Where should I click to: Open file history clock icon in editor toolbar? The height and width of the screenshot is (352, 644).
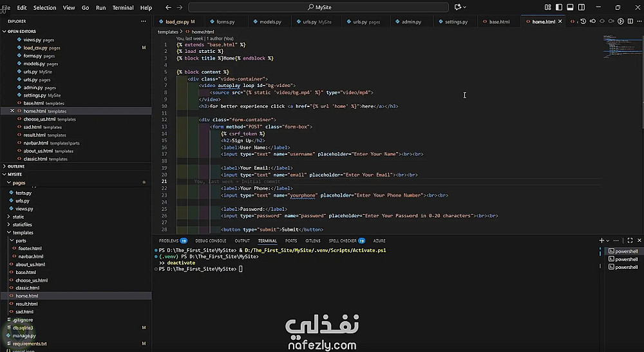click(583, 21)
